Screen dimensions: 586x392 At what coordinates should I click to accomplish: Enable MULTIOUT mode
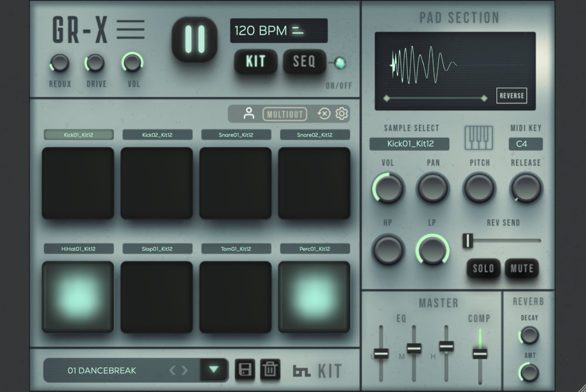[x=285, y=114]
